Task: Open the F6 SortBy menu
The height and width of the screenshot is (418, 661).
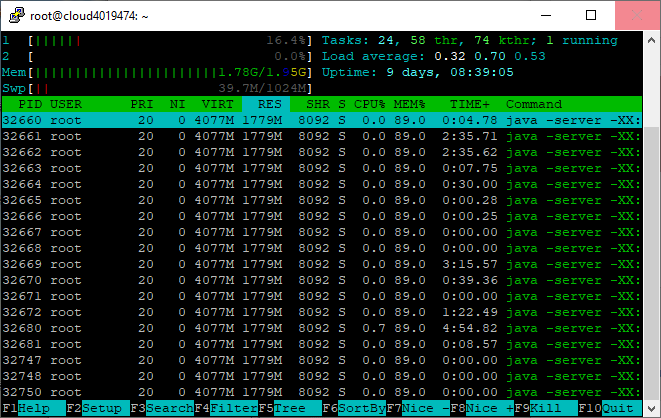Action: (355, 408)
